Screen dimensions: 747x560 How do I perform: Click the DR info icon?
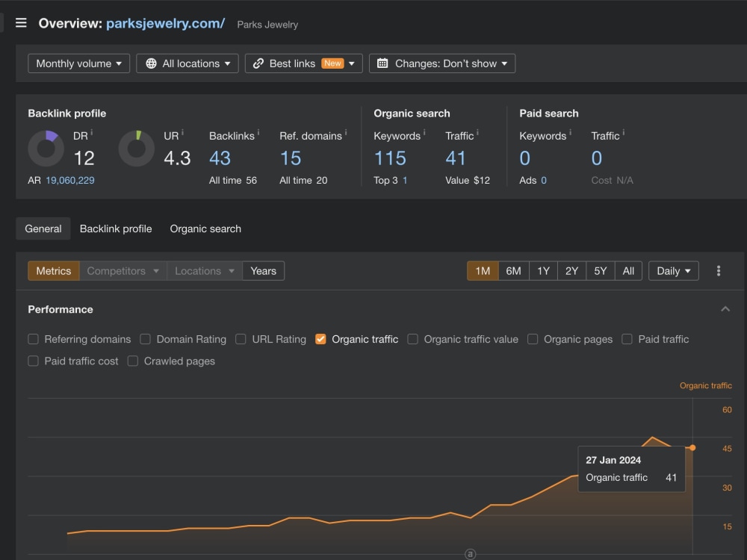point(91,132)
